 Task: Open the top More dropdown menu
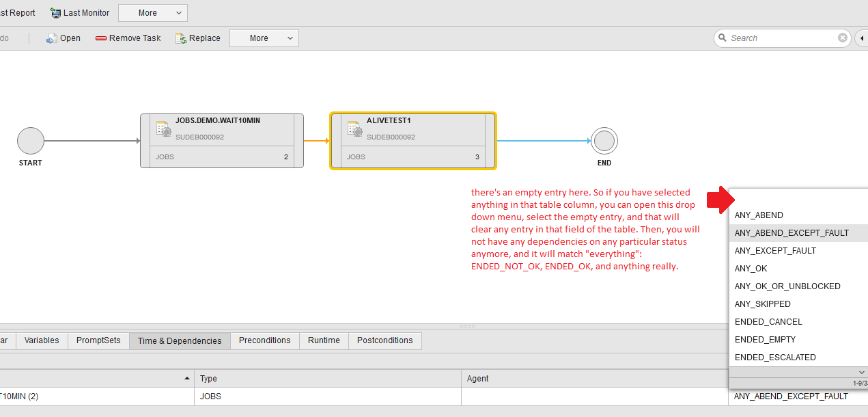click(152, 12)
